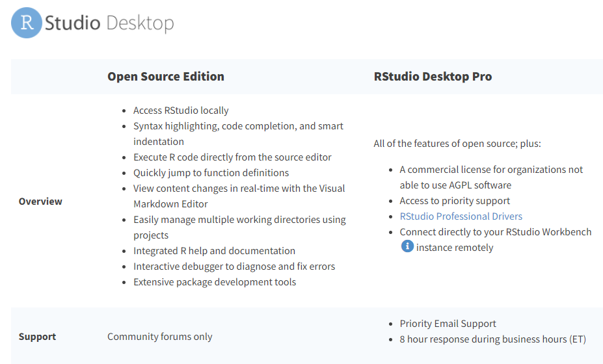The image size is (603, 364).
Task: Click the 'Interactive debugger' bullet
Action: point(234,266)
